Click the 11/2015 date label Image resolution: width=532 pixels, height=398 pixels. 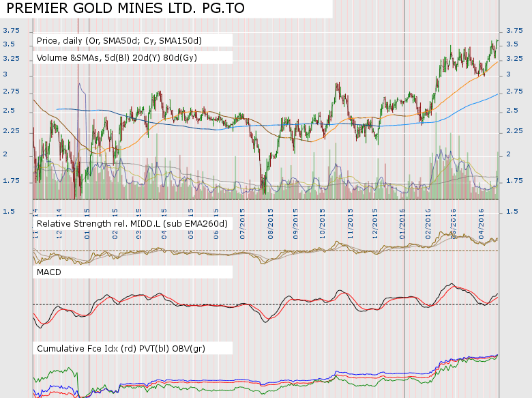pyautogui.click(x=350, y=224)
